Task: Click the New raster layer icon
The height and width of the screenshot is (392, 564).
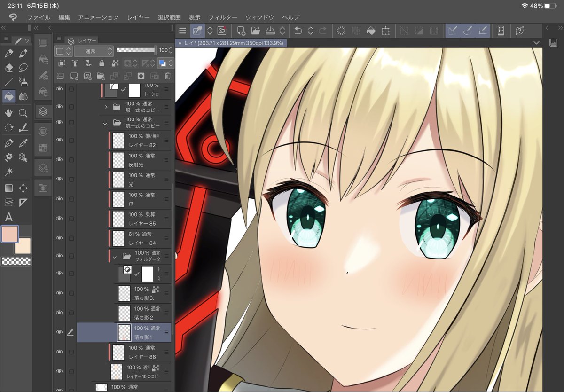Action: [x=74, y=76]
